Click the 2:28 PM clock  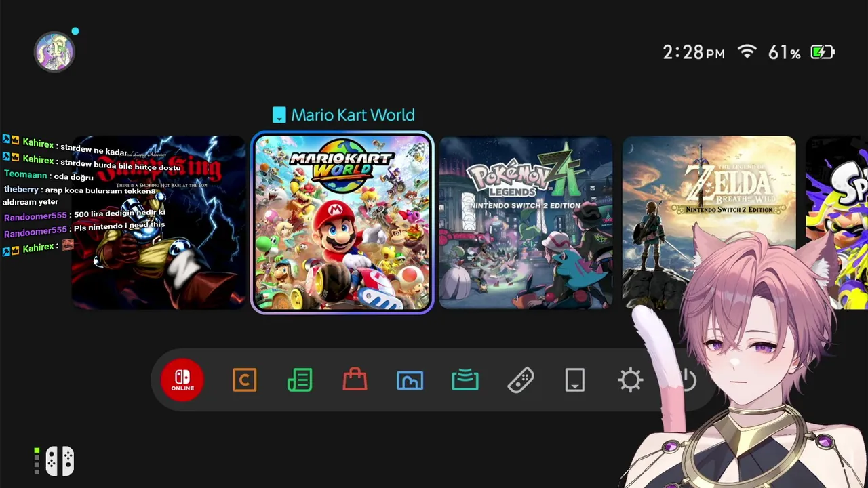point(694,52)
